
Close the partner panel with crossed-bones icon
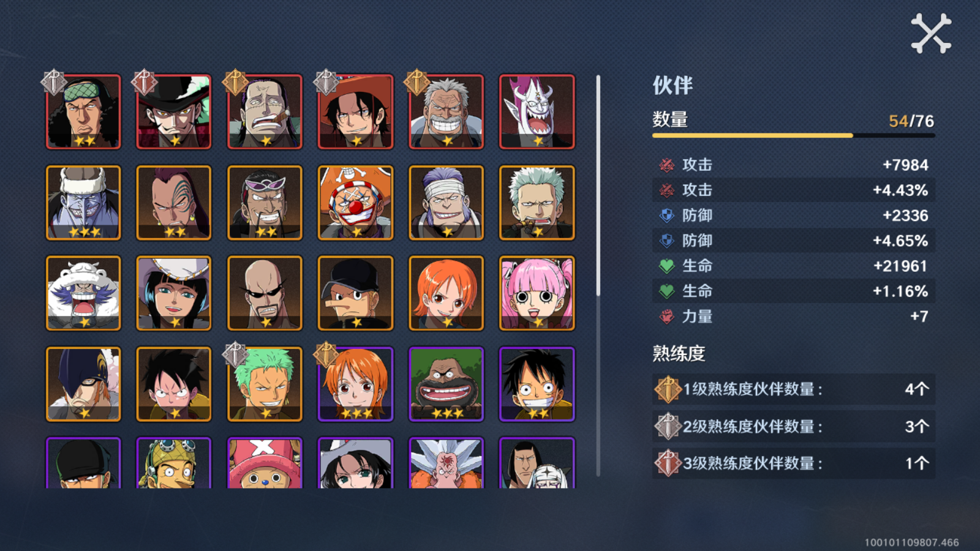pyautogui.click(x=931, y=33)
